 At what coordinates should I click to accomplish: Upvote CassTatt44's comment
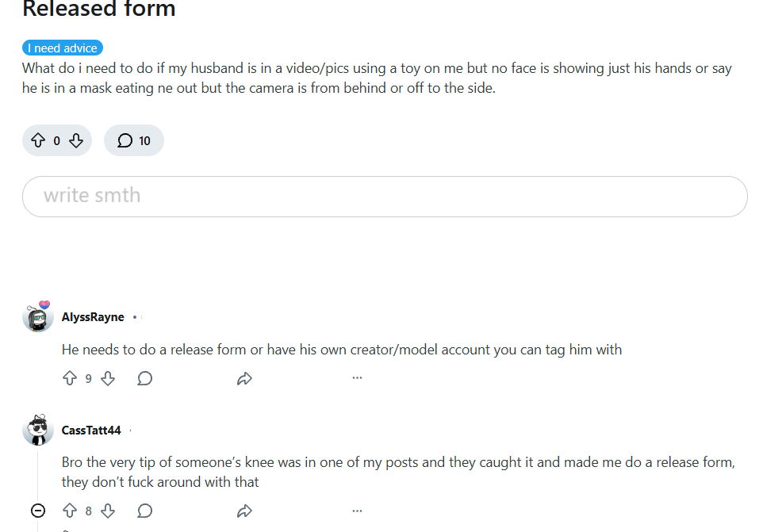70,511
